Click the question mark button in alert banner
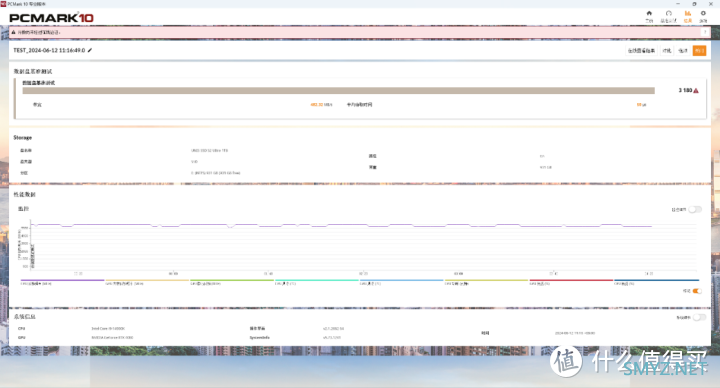Viewport: 720px width, 388px height. [705, 33]
